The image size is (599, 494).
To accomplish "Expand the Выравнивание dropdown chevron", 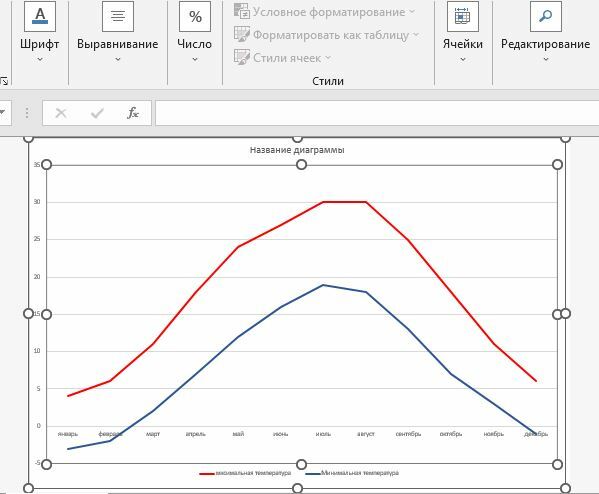I will coord(118,59).
